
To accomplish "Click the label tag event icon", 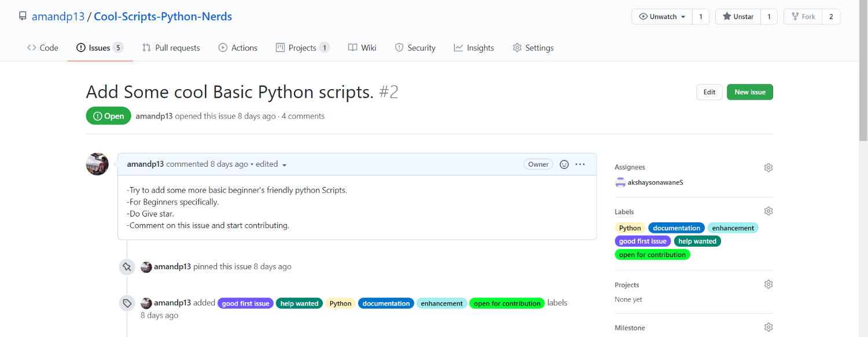I will click(x=127, y=303).
